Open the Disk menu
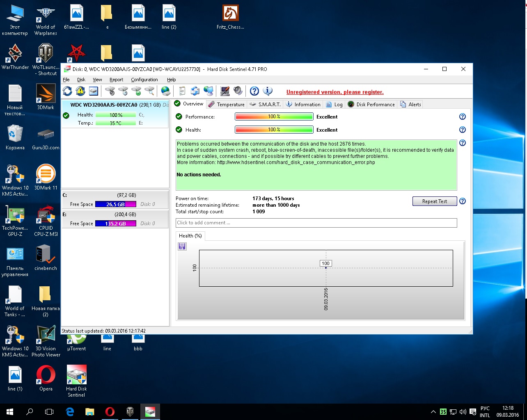 tap(81, 80)
